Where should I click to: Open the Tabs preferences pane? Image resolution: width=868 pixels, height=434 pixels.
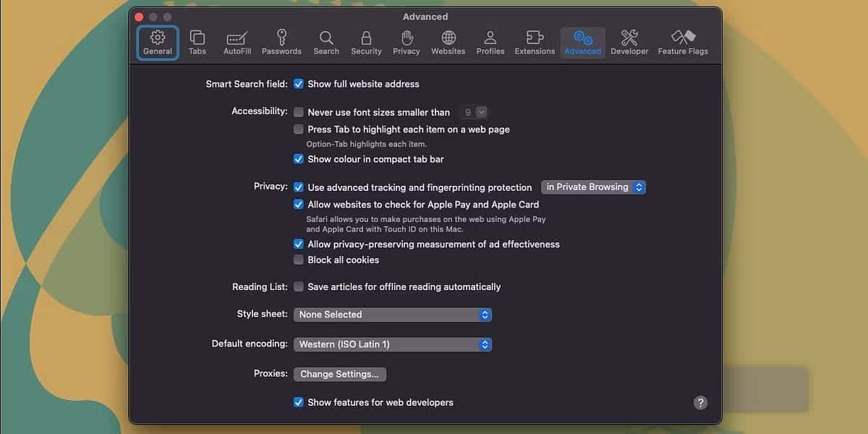tap(197, 41)
